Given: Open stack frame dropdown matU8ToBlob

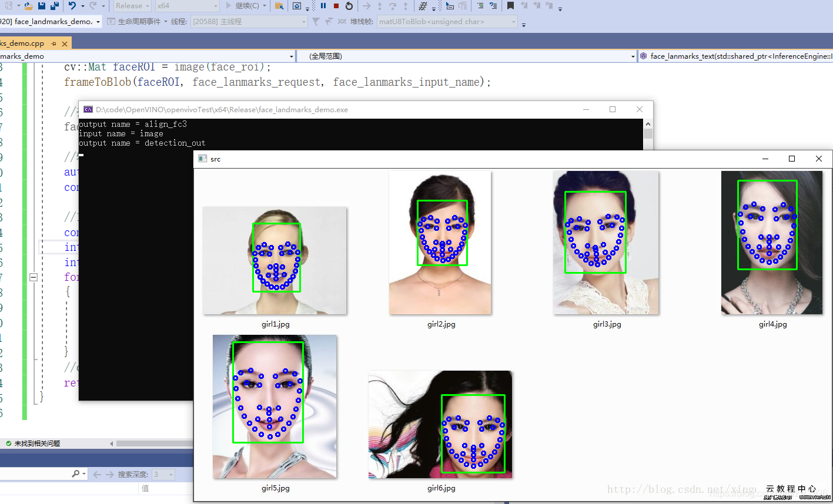Looking at the screenshot, I should click(x=447, y=22).
